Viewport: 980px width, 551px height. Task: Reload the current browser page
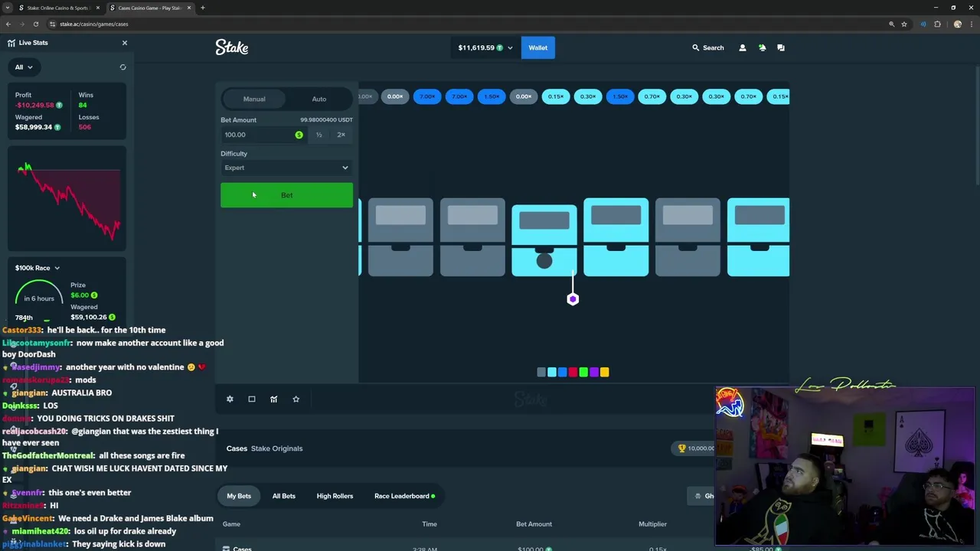coord(35,24)
